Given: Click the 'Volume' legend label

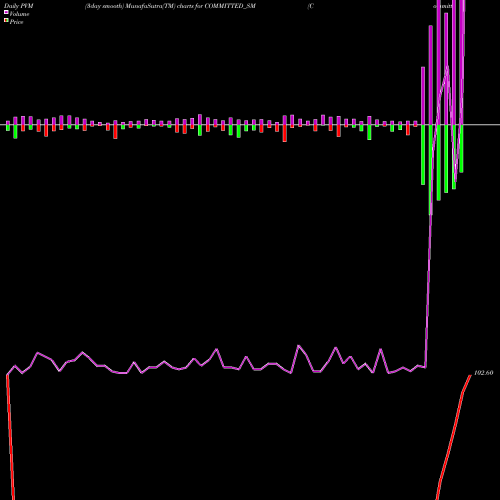Looking at the screenshot, I should (x=19, y=14).
